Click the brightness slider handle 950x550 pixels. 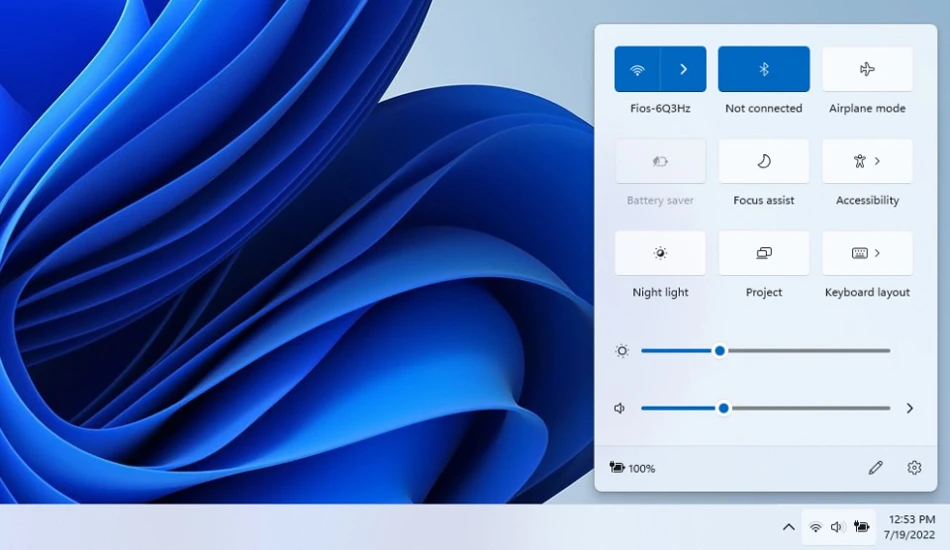720,351
